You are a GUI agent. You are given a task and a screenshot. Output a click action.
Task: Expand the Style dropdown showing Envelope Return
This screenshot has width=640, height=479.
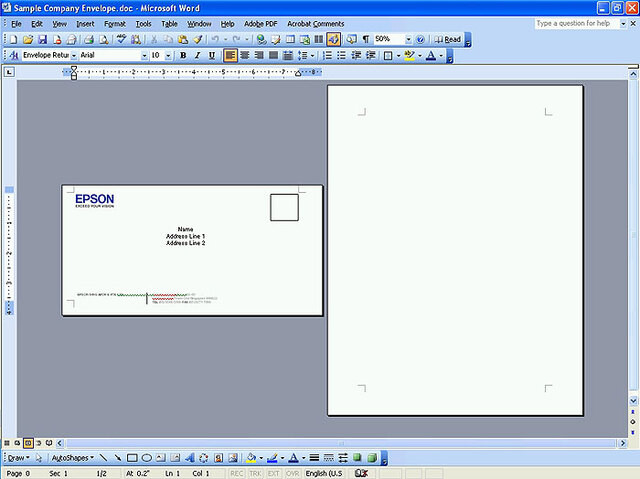coord(74,55)
